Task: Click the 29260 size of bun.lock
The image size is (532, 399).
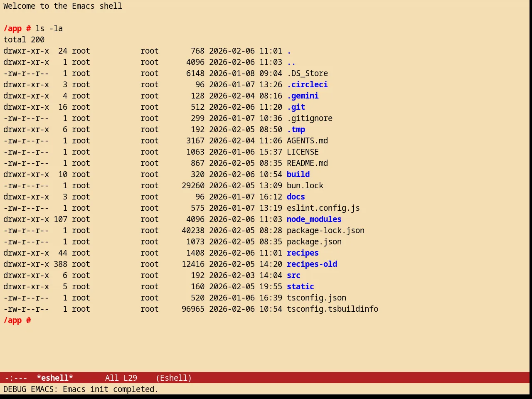Action: pos(193,186)
